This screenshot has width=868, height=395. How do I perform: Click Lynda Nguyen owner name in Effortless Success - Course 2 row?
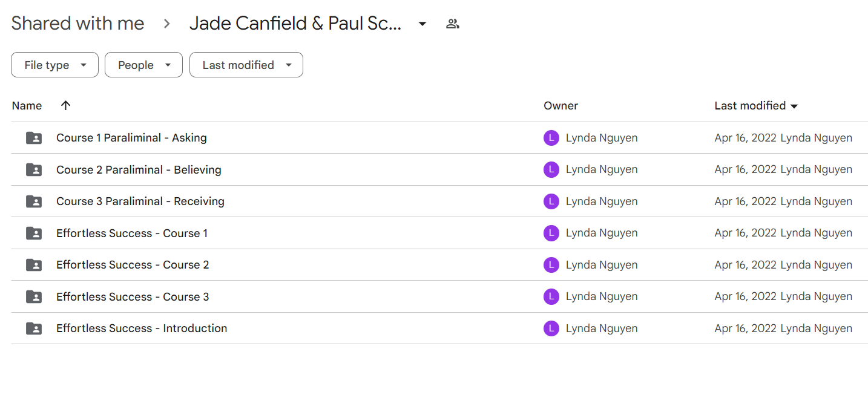pyautogui.click(x=602, y=265)
